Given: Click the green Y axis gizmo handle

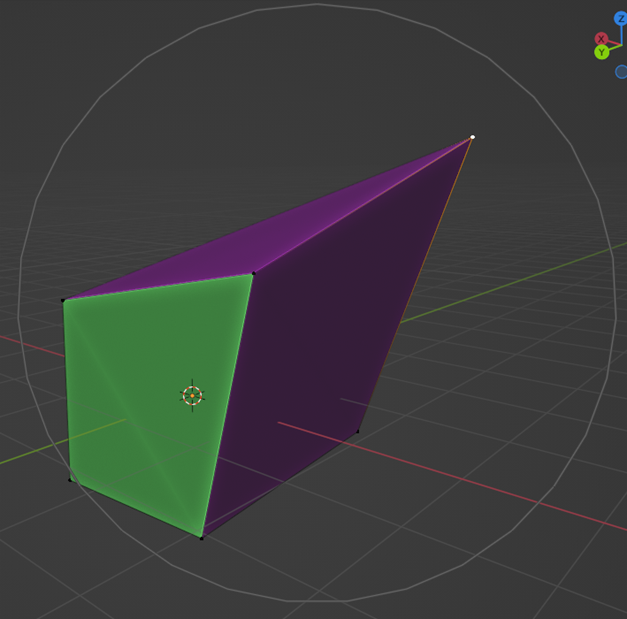Looking at the screenshot, I should tap(602, 52).
